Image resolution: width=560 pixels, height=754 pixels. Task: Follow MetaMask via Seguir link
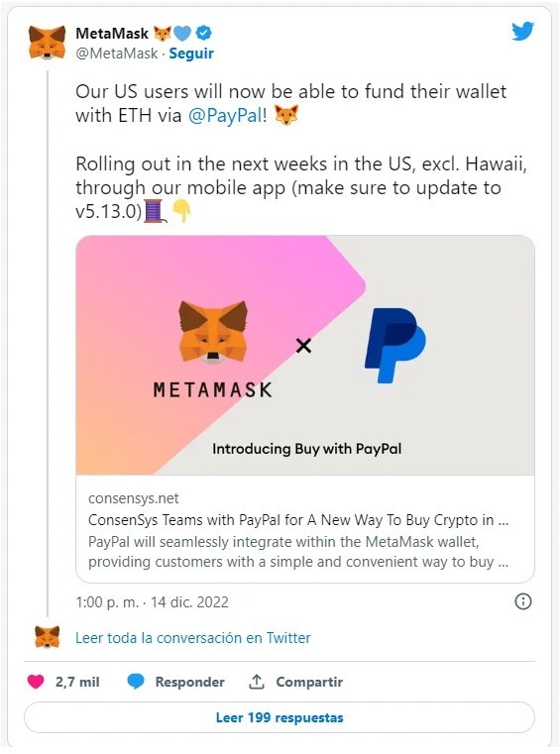click(x=191, y=54)
